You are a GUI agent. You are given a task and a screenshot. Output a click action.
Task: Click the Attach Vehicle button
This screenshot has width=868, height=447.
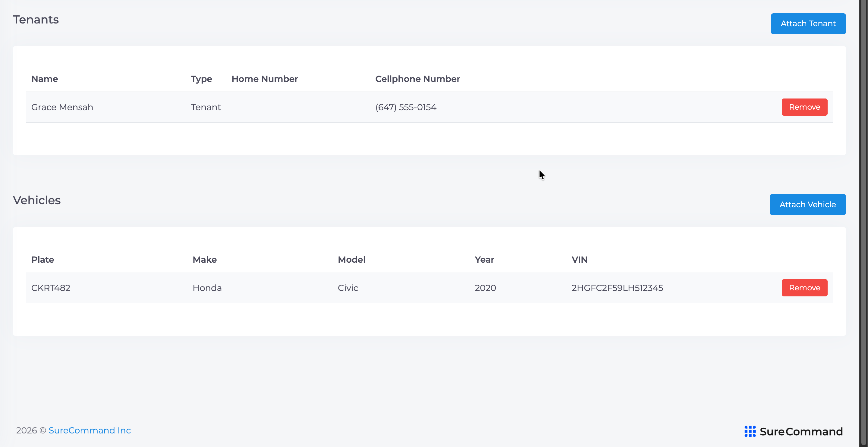(x=807, y=205)
